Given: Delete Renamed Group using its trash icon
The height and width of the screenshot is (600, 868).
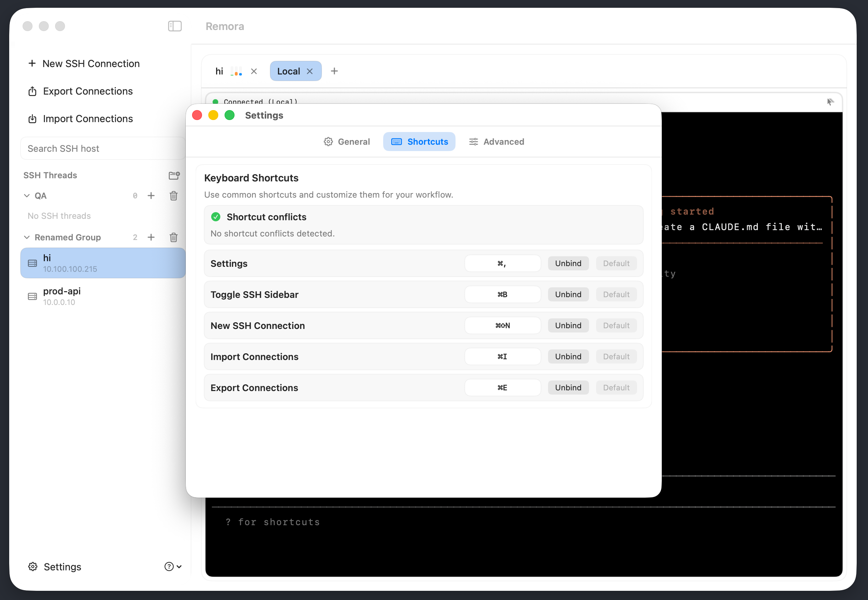Looking at the screenshot, I should pyautogui.click(x=173, y=237).
